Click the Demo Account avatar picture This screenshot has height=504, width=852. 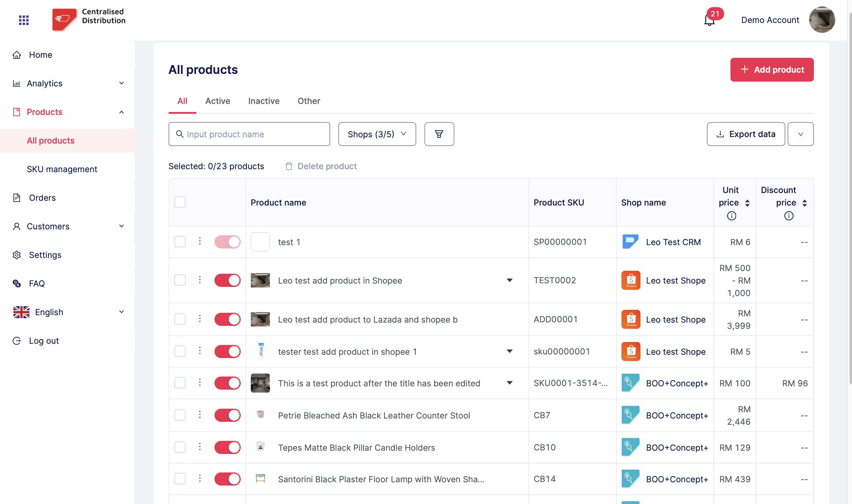coord(822,20)
